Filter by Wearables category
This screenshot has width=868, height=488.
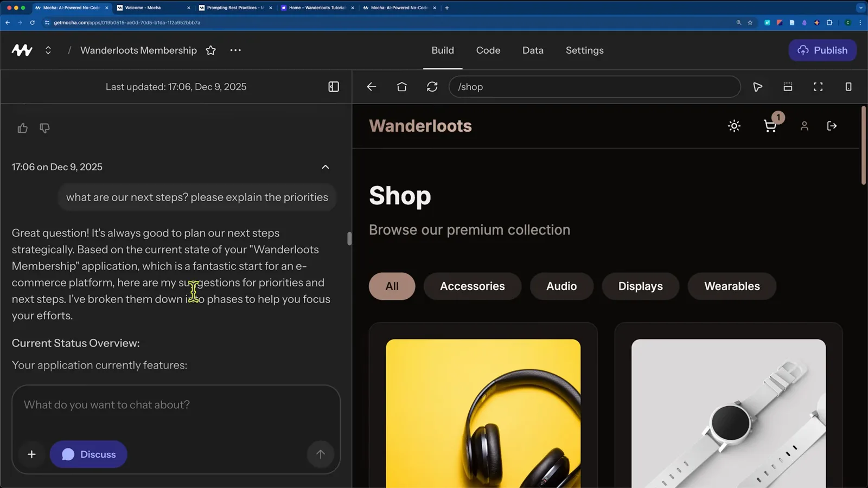point(732,286)
